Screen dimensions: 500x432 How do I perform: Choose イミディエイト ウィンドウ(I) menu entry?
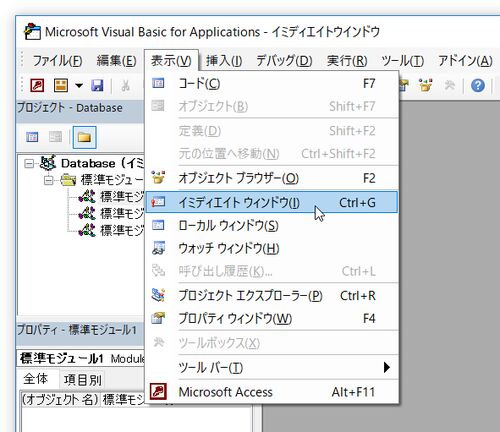click(272, 202)
